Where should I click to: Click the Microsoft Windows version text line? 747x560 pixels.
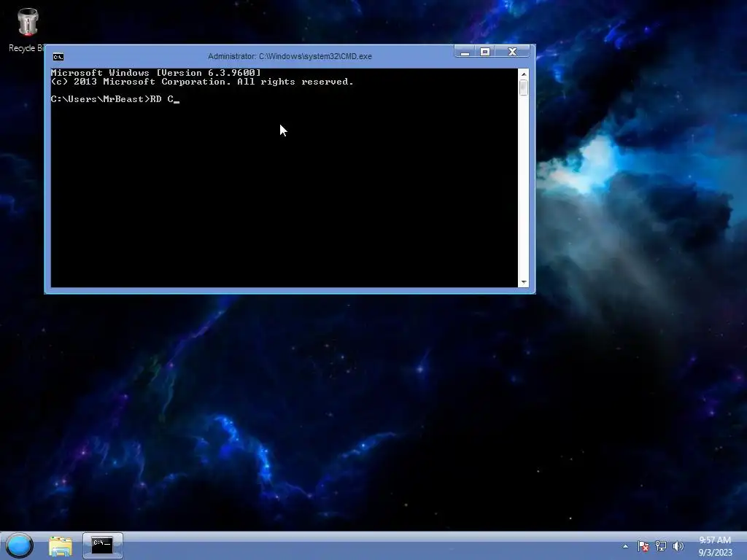156,73
